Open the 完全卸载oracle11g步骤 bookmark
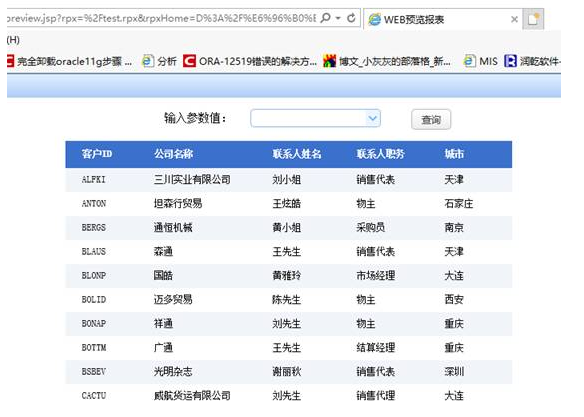 point(69,61)
